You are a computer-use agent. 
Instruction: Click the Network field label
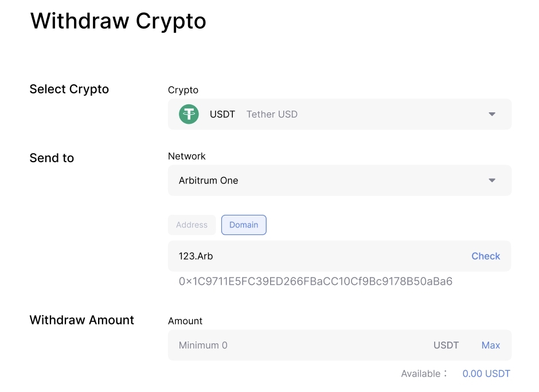(x=186, y=156)
